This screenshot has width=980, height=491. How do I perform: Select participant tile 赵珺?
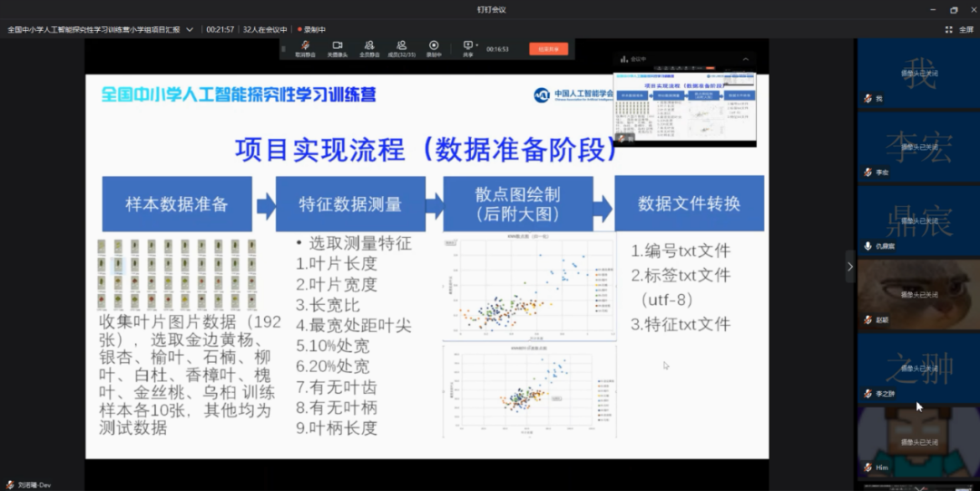(x=918, y=294)
